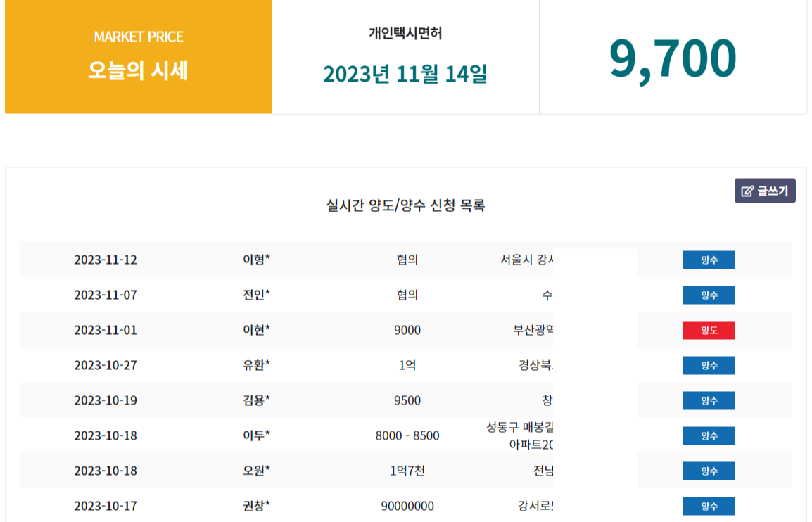Image resolution: width=812 pixels, height=522 pixels.
Task: Click the 협의 price text on 전인* row
Action: click(x=407, y=295)
